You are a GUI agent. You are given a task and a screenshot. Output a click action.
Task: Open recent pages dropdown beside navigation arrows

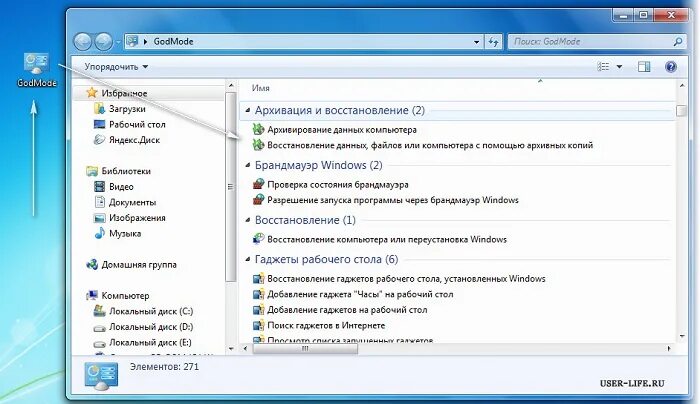(x=118, y=42)
